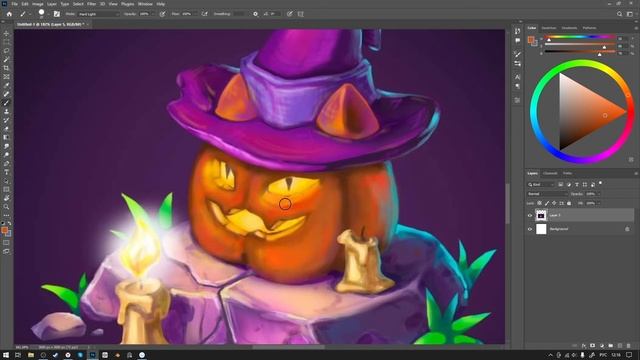This screenshot has width=640, height=360.
Task: Open the Character panel icon in collapsed dock
Action: click(518, 77)
